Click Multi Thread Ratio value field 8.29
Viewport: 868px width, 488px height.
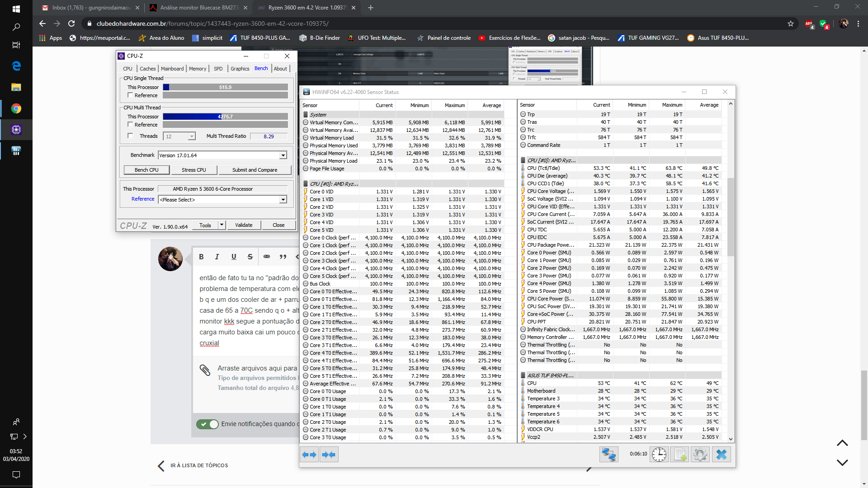point(269,136)
